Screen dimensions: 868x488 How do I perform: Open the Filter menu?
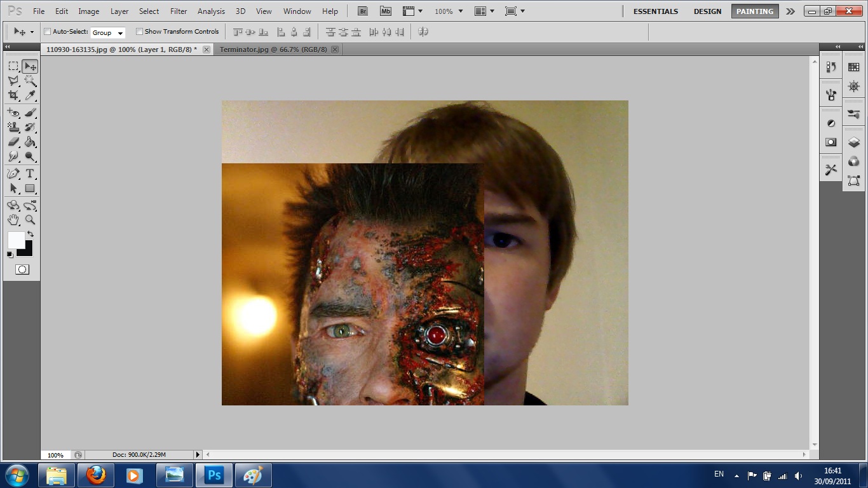coord(179,11)
